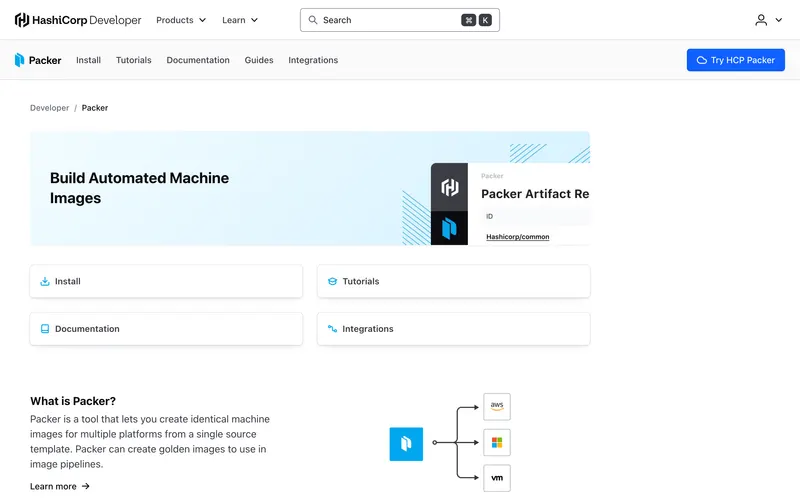The image size is (800, 500).
Task: Click the HashiCorp Developer logo
Action: tap(78, 20)
